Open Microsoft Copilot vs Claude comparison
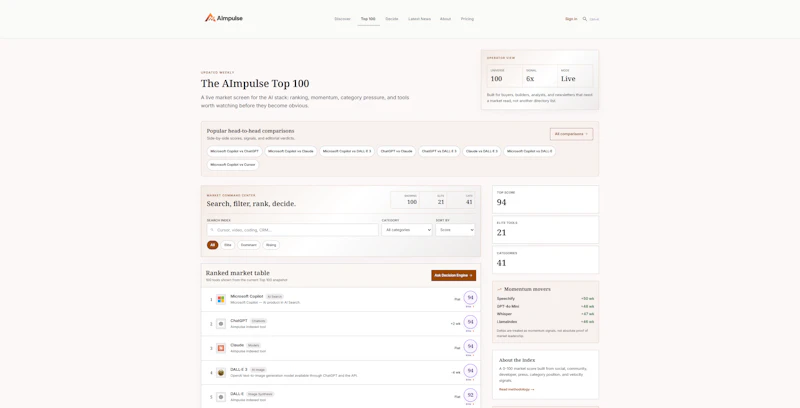Screen dimensions: 800x408 coord(291,151)
